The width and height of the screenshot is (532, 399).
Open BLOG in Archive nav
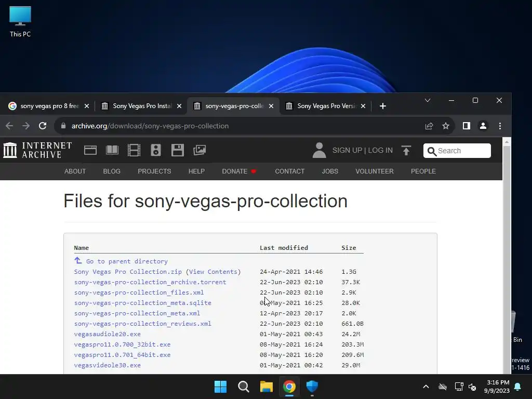coord(112,171)
